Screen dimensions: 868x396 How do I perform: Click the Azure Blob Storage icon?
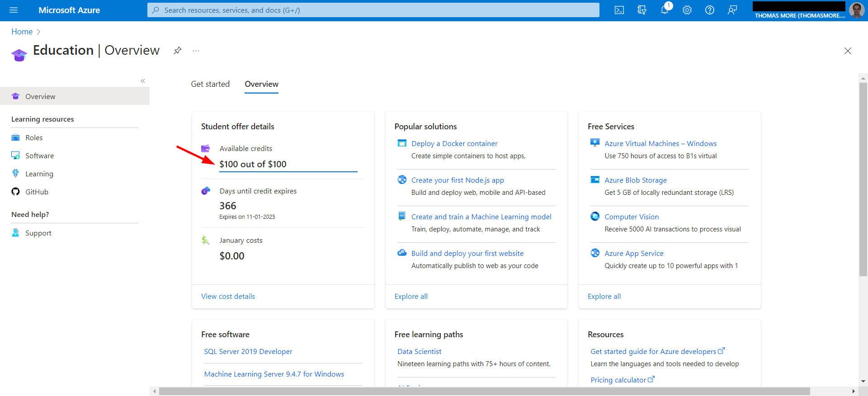point(595,180)
